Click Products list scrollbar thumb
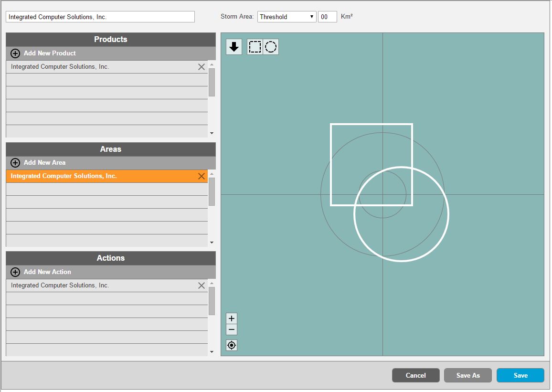This screenshot has height=392, width=552. click(x=212, y=82)
